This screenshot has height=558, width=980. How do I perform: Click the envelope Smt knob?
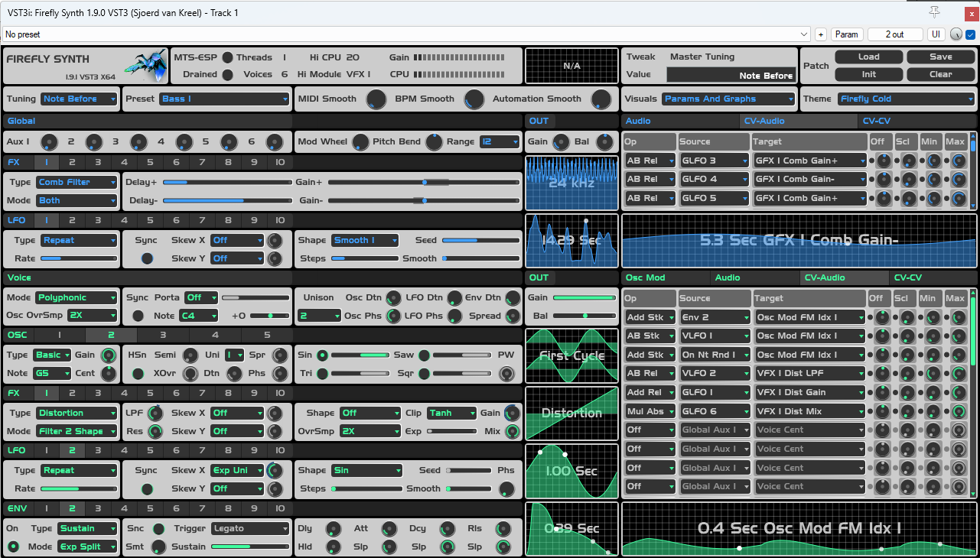coord(158,547)
